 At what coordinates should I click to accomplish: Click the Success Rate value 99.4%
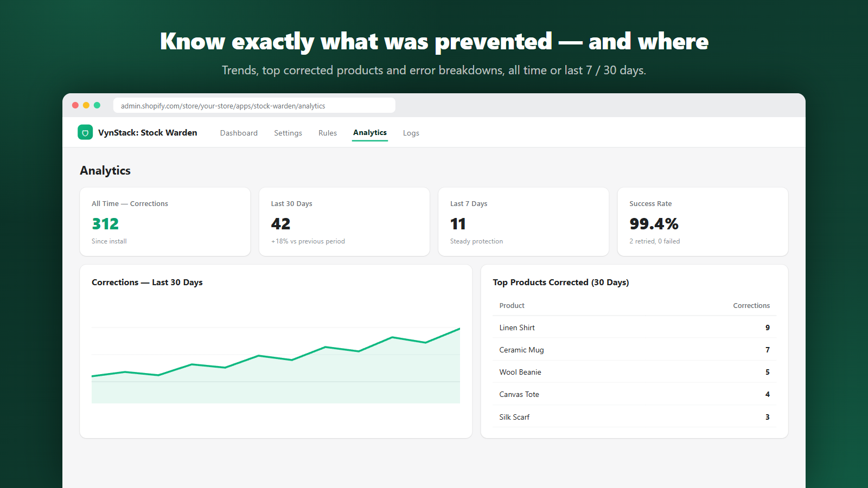click(x=654, y=223)
